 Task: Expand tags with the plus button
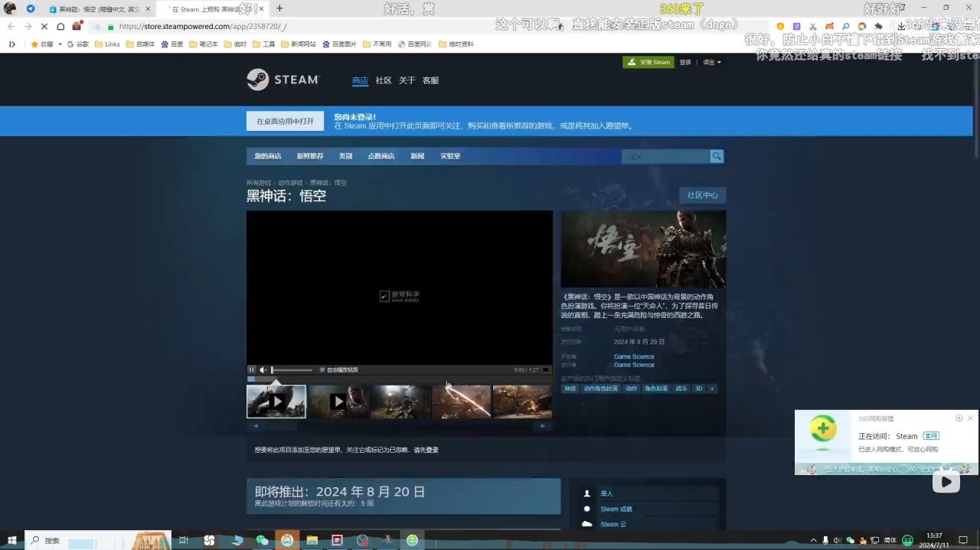(712, 389)
